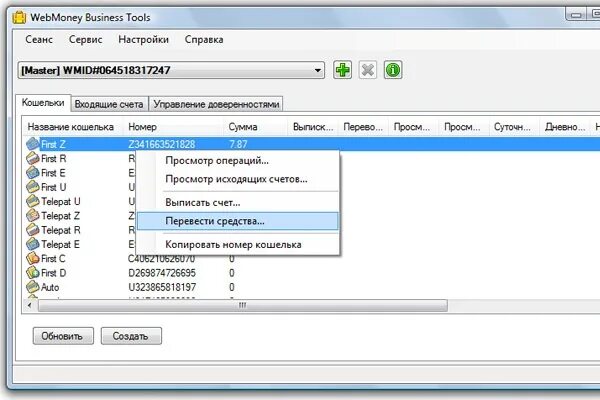Click the scrollbar left arrow
Viewport: 600px width, 400px height.
tap(29, 305)
